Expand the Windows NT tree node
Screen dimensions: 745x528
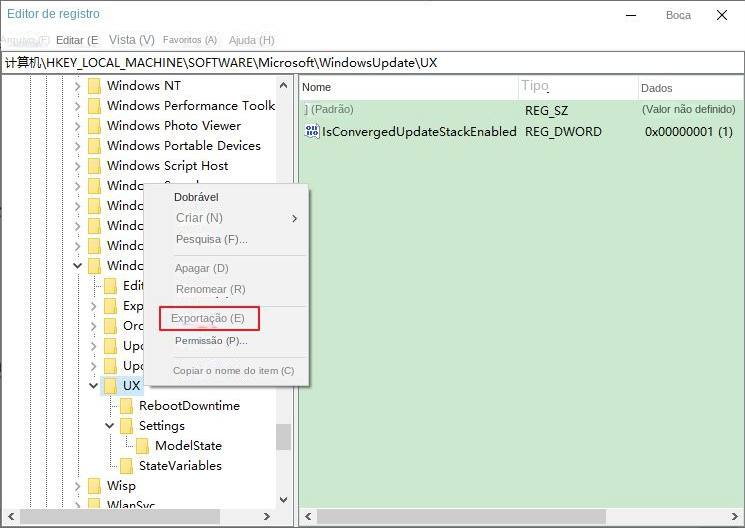(x=78, y=86)
